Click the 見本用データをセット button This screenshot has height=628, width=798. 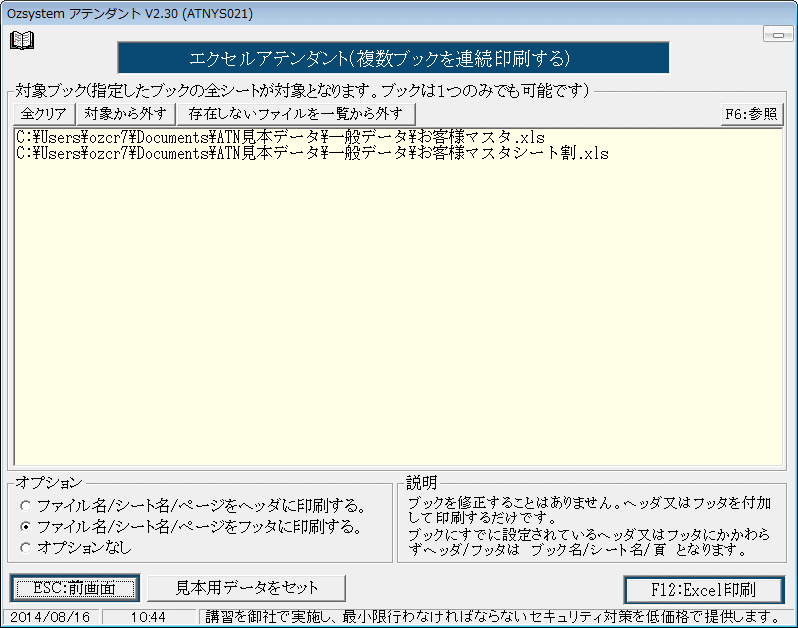pos(246,588)
